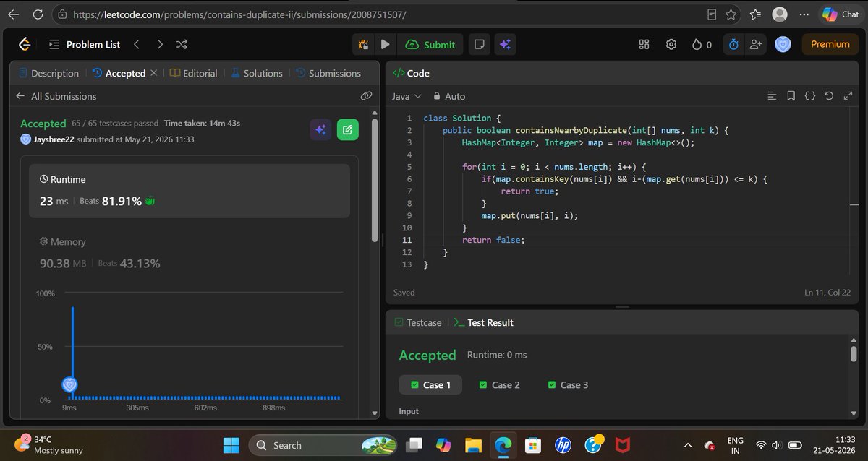
Task: Open Microsoft Store from taskbar
Action: point(533,445)
